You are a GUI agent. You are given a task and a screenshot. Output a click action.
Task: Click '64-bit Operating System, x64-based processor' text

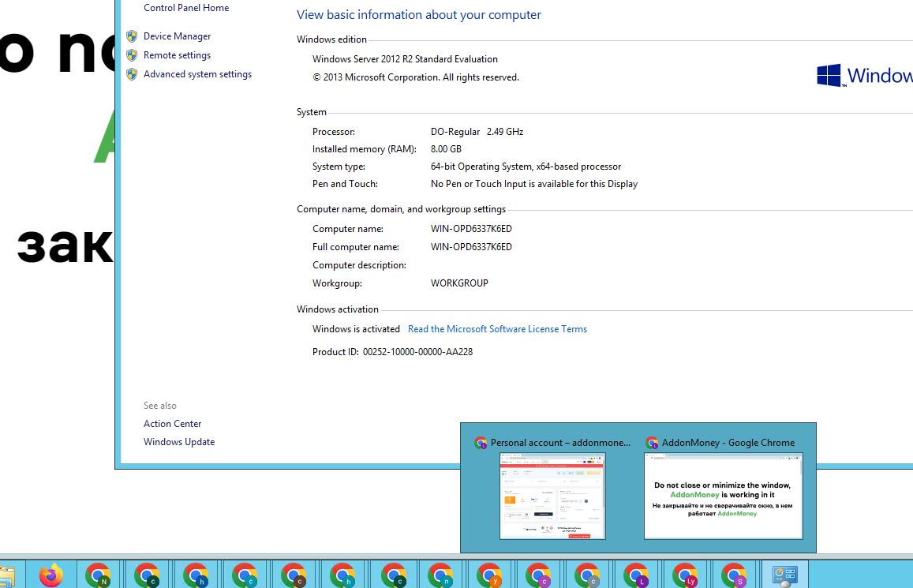526,167
